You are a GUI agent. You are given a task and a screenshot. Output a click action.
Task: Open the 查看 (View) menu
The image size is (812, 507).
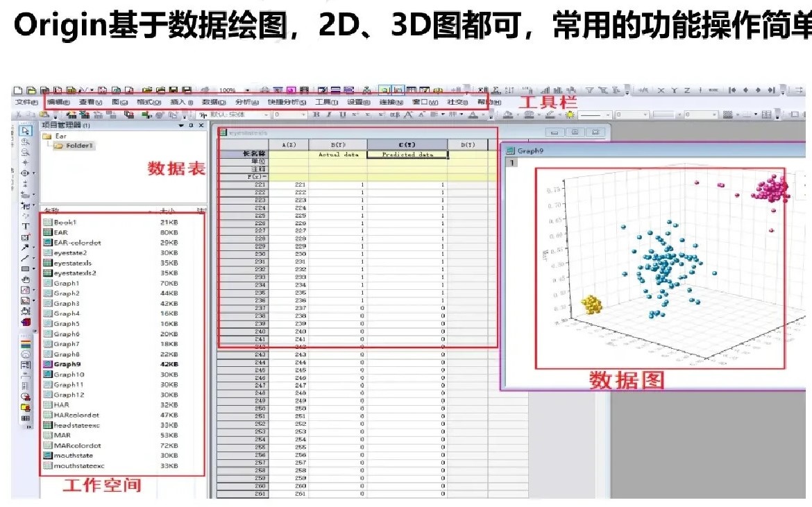point(91,102)
